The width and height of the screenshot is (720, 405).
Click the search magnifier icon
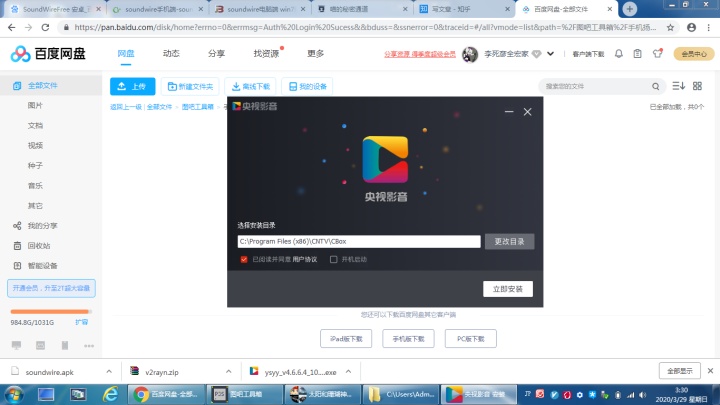pos(656,86)
